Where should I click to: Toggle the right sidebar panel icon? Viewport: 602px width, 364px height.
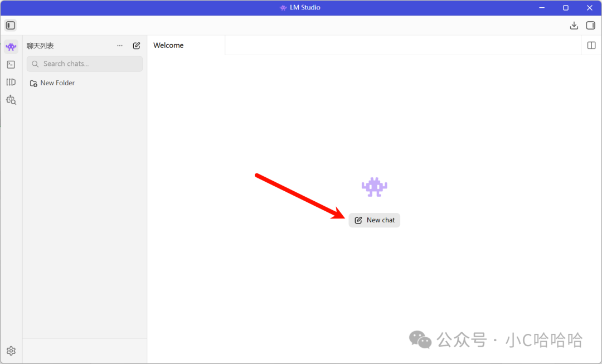click(x=590, y=25)
